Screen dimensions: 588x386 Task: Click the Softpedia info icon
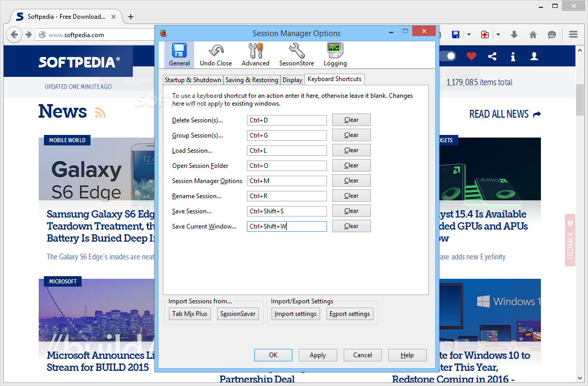[x=513, y=56]
